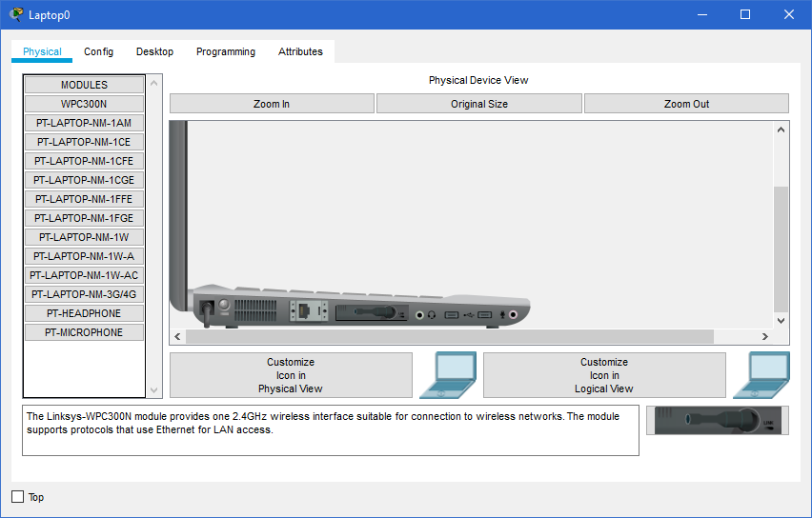The image size is (812, 518).
Task: Select PT-HEADPHONE module
Action: point(84,313)
